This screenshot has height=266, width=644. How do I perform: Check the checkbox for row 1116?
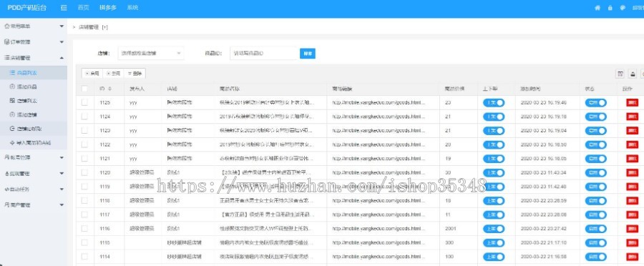[84, 229]
